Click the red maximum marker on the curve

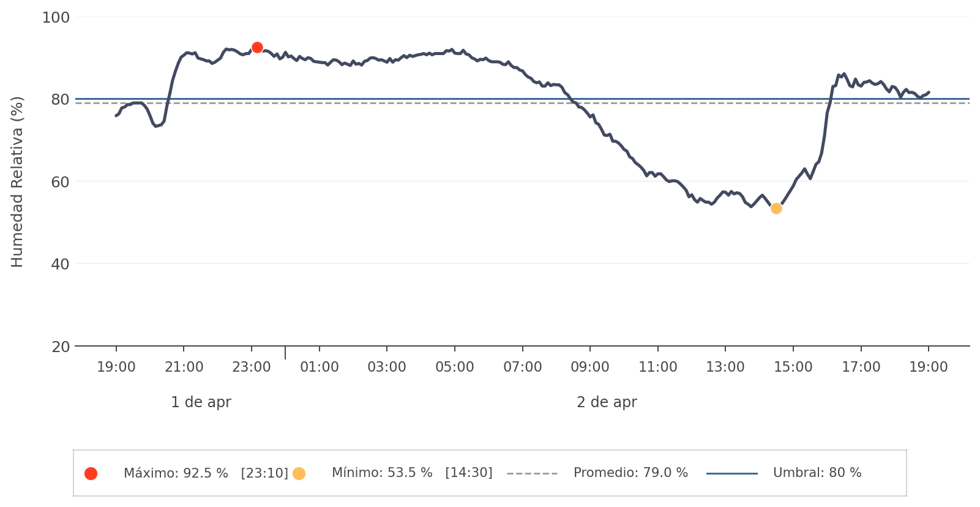click(257, 48)
